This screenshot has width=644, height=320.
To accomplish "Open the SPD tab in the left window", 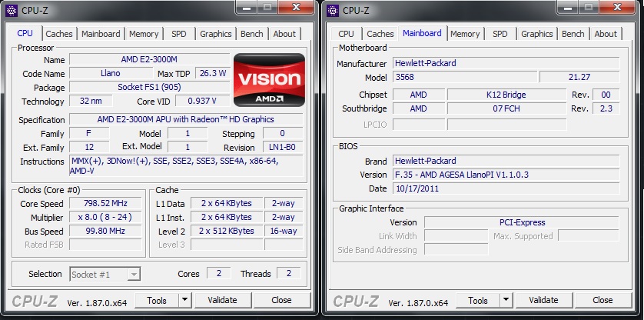I will point(178,34).
